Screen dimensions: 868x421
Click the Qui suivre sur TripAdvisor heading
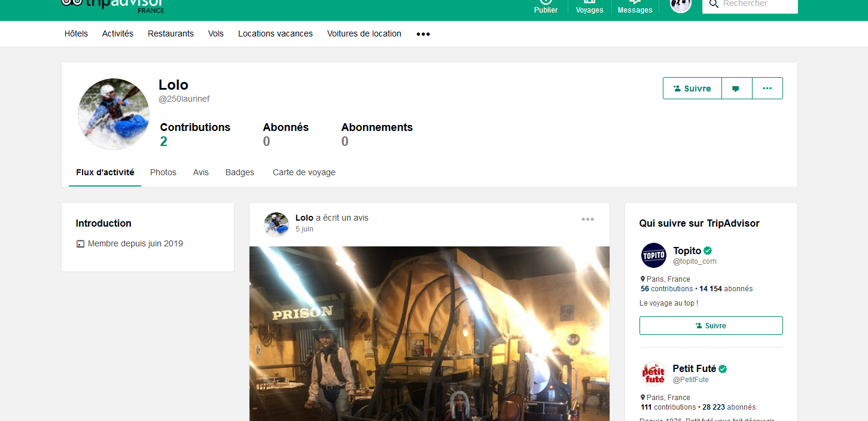tap(699, 224)
